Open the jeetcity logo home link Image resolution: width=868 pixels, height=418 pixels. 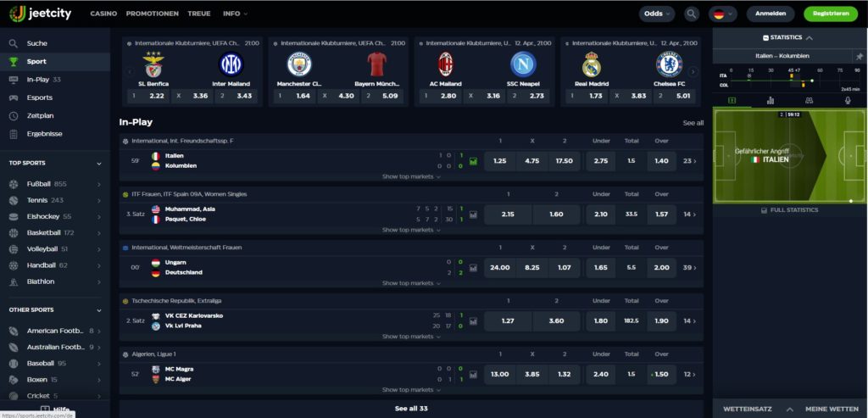[41, 14]
